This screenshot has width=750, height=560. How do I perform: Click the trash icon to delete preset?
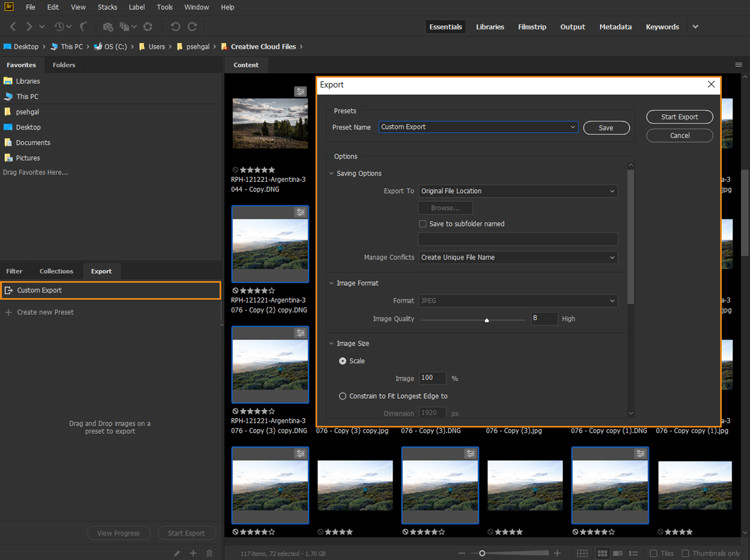(x=209, y=553)
